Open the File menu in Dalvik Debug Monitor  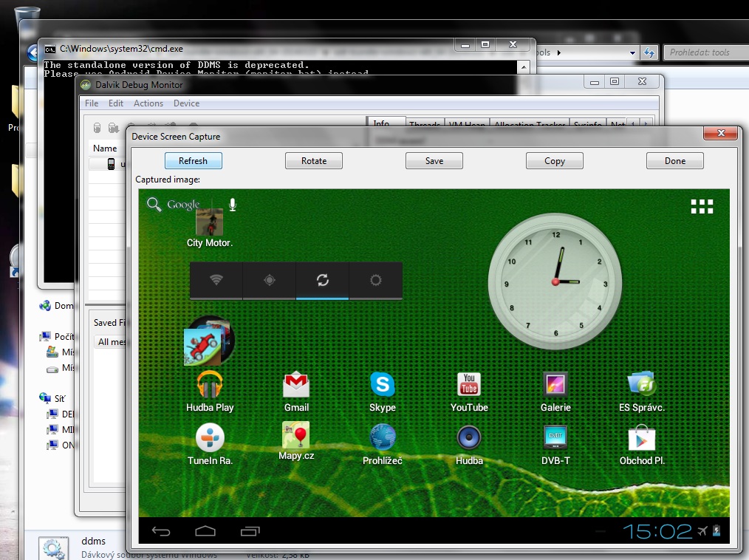click(92, 103)
